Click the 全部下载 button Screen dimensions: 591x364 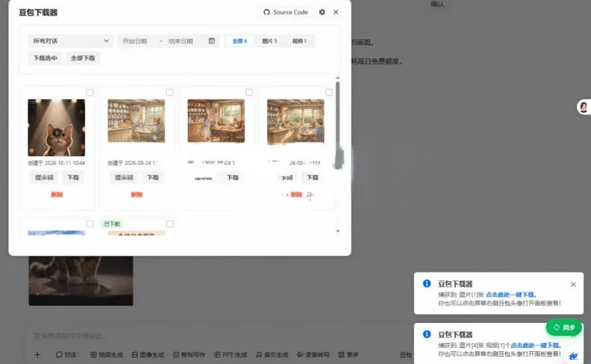tap(83, 58)
